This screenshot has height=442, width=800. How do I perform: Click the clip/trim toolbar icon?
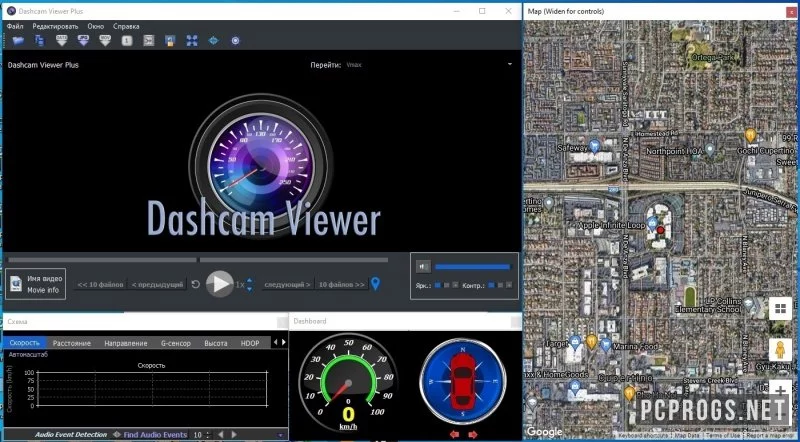pos(148,41)
